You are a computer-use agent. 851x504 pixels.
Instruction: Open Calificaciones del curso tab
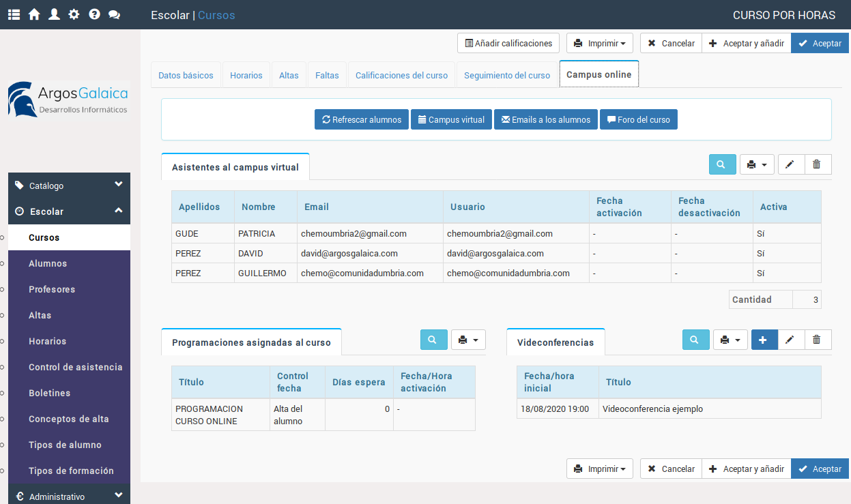[x=401, y=75]
